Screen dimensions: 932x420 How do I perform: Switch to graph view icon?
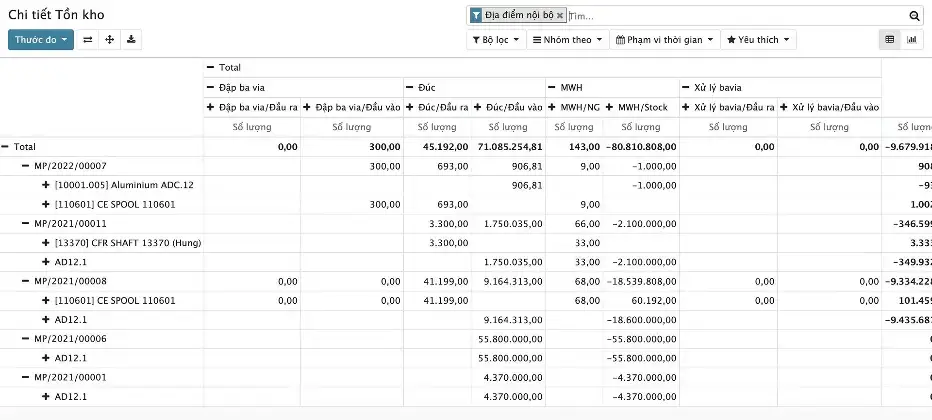[912, 40]
